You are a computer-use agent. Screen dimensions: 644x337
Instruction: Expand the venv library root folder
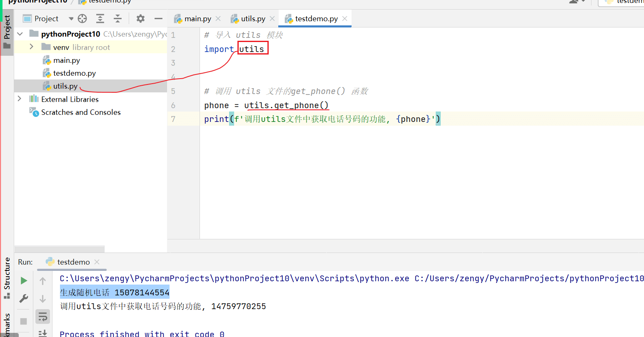point(32,47)
